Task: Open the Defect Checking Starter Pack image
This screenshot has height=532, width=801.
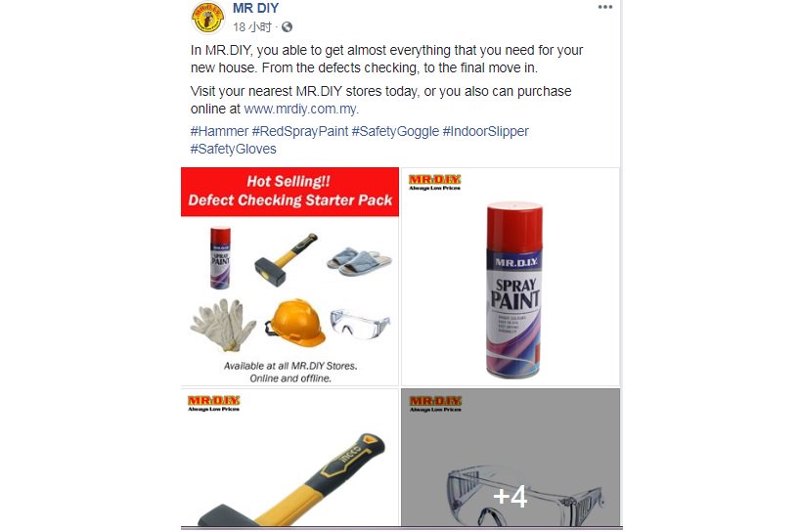Action: (289, 276)
